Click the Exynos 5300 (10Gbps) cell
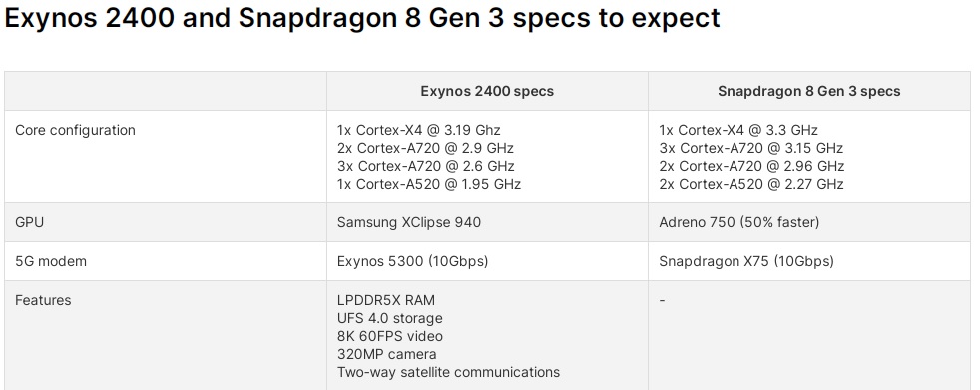The width and height of the screenshot is (980, 390). tap(412, 261)
